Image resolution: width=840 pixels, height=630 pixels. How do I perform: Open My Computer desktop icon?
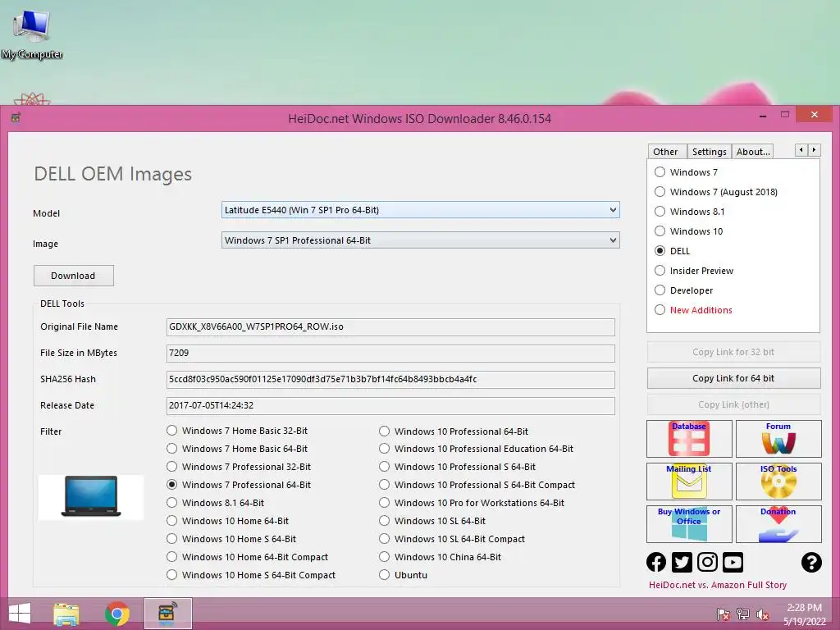[x=32, y=34]
